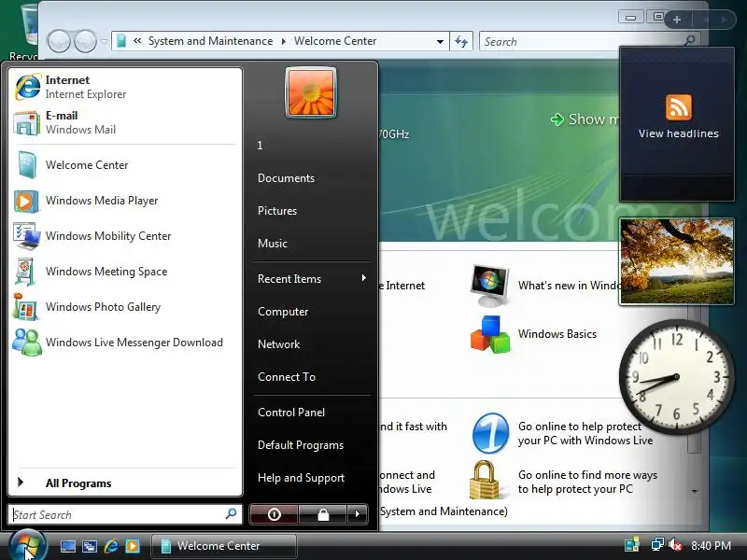Open Network in Start menu
The height and width of the screenshot is (560, 747).
click(278, 344)
